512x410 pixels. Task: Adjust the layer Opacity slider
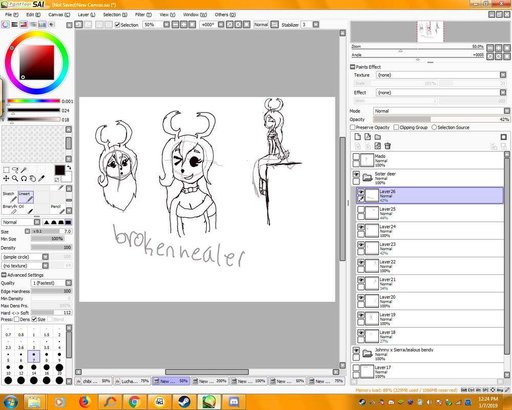(x=441, y=119)
